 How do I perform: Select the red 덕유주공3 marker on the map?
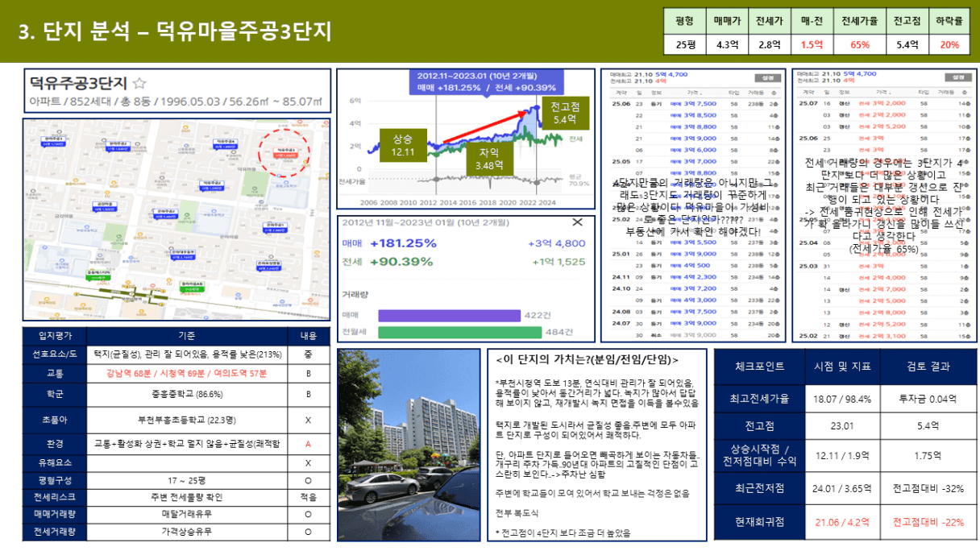[x=284, y=152]
